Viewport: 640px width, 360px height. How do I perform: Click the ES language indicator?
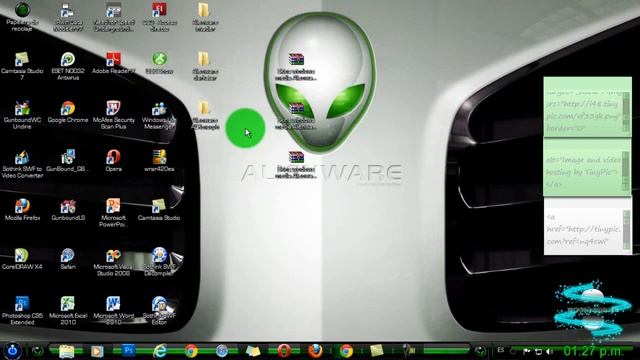click(501, 350)
